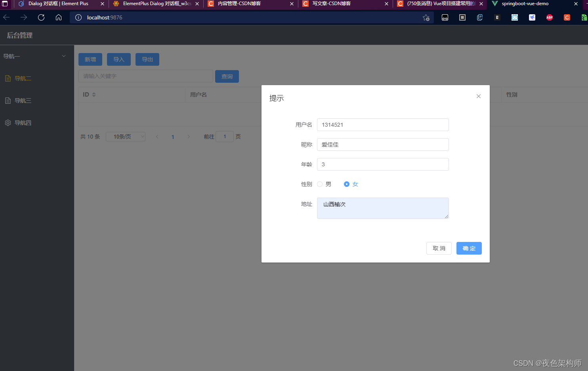Viewport: 588px width, 371px height.
Task: Click the 导出 button
Action: pyautogui.click(x=147, y=59)
